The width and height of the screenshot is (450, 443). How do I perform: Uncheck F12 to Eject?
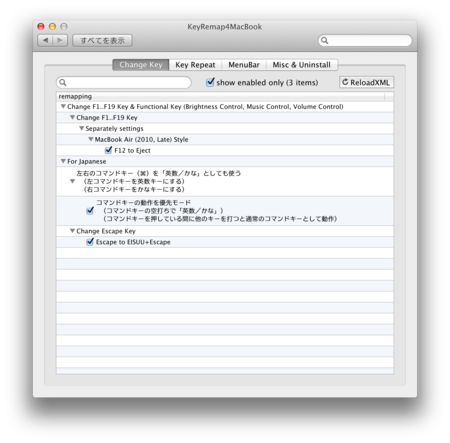(x=108, y=150)
